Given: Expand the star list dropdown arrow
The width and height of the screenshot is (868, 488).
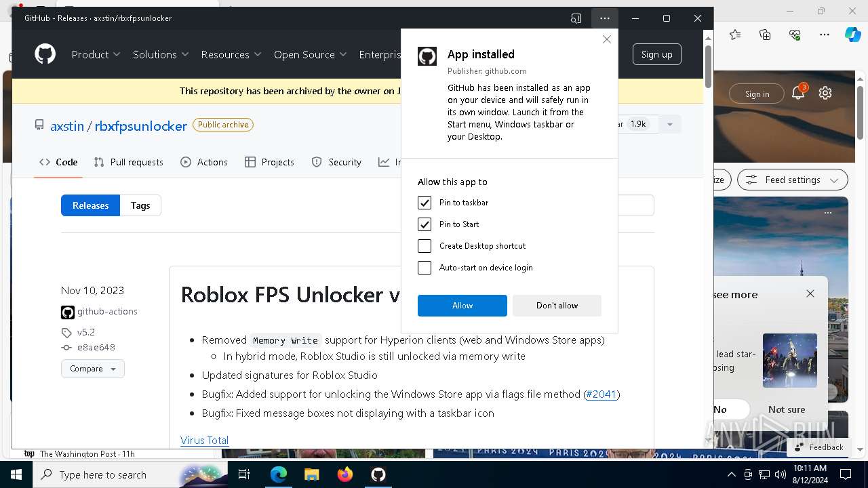Looking at the screenshot, I should pos(670,124).
